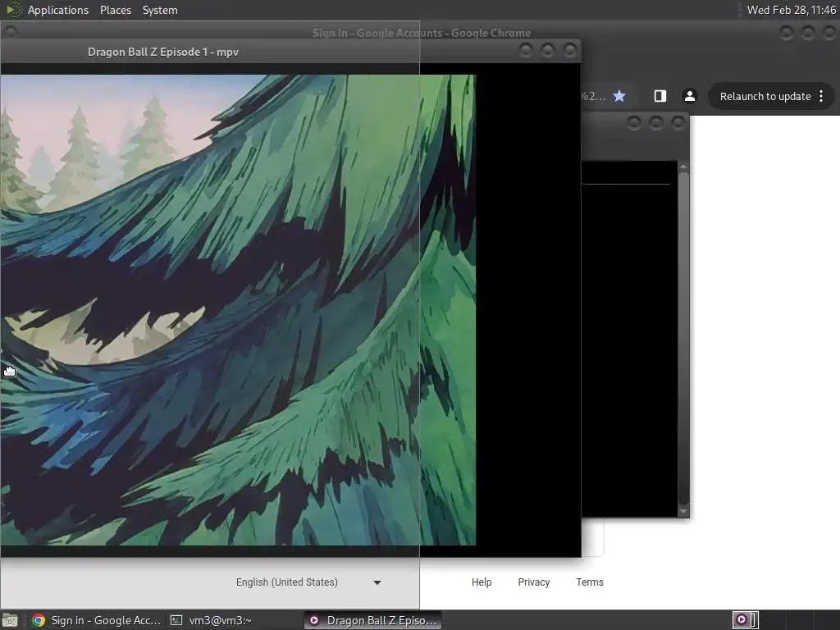This screenshot has height=630, width=840.
Task: Open the Chrome window menu button at top-left
Action: [x=10, y=32]
